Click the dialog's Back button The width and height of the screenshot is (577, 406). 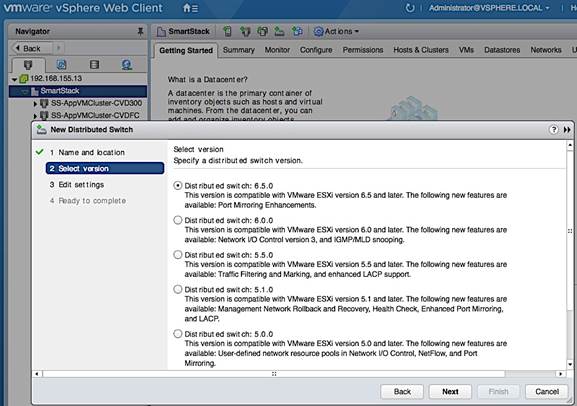(402, 392)
